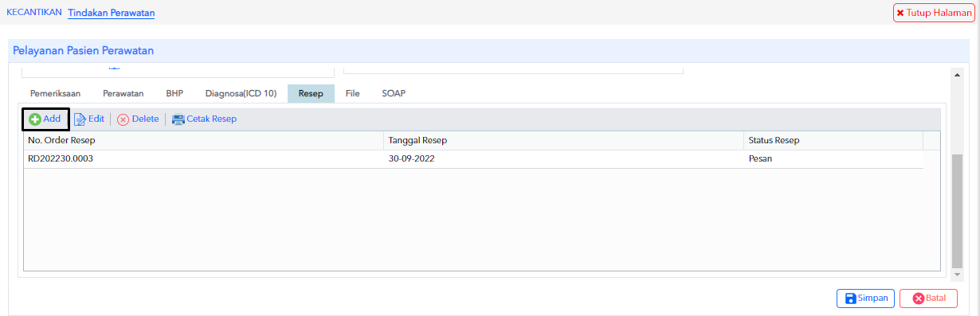Screen dimensions: 980x316
Task: Switch to the SOAP tab
Action: point(394,93)
